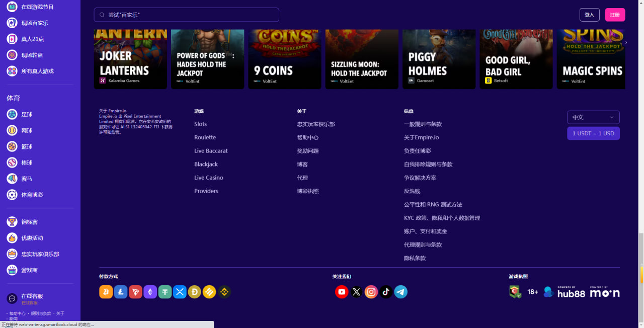
Task: View 优惠活动 promotions in the sidebar
Action: coord(32,238)
